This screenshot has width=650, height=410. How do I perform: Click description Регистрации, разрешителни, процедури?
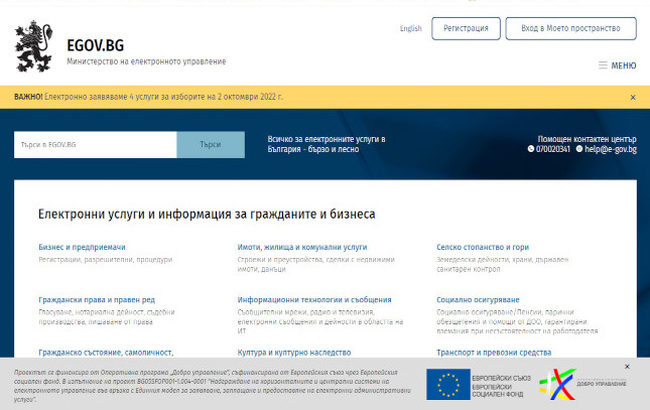tap(105, 260)
